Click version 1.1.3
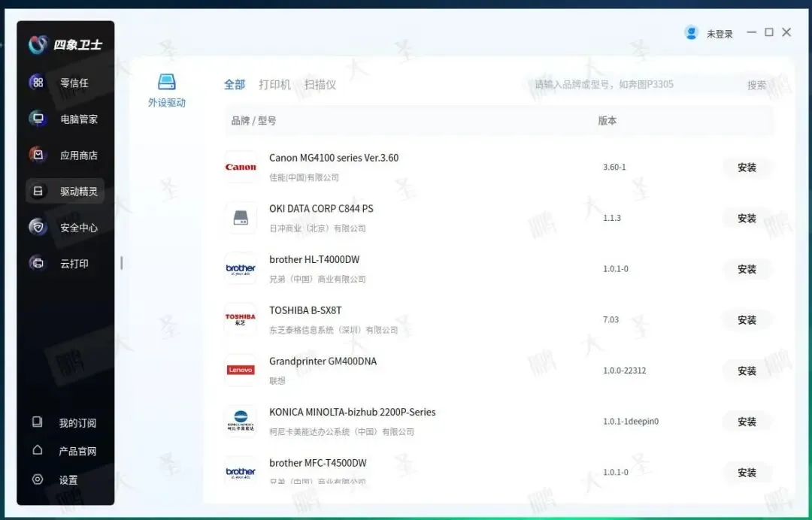 pos(611,218)
